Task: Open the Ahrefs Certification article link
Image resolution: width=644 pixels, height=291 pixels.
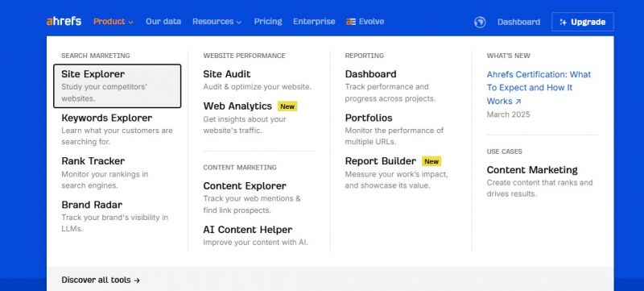Action: [x=539, y=88]
